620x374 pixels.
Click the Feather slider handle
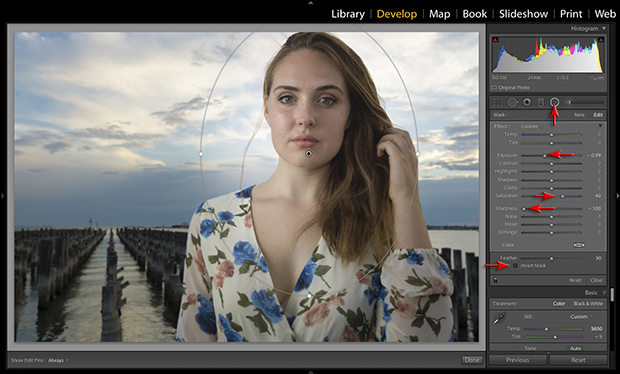(x=552, y=258)
